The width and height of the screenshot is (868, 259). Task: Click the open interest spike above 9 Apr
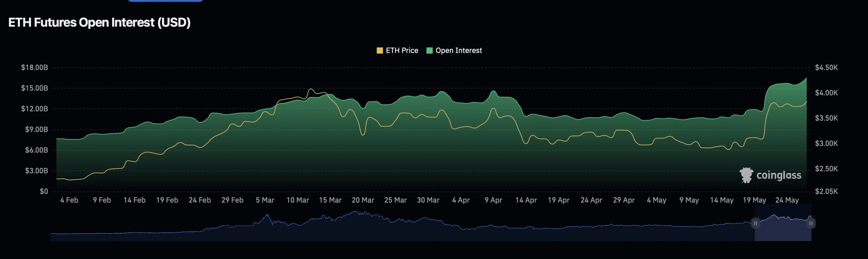point(493,91)
